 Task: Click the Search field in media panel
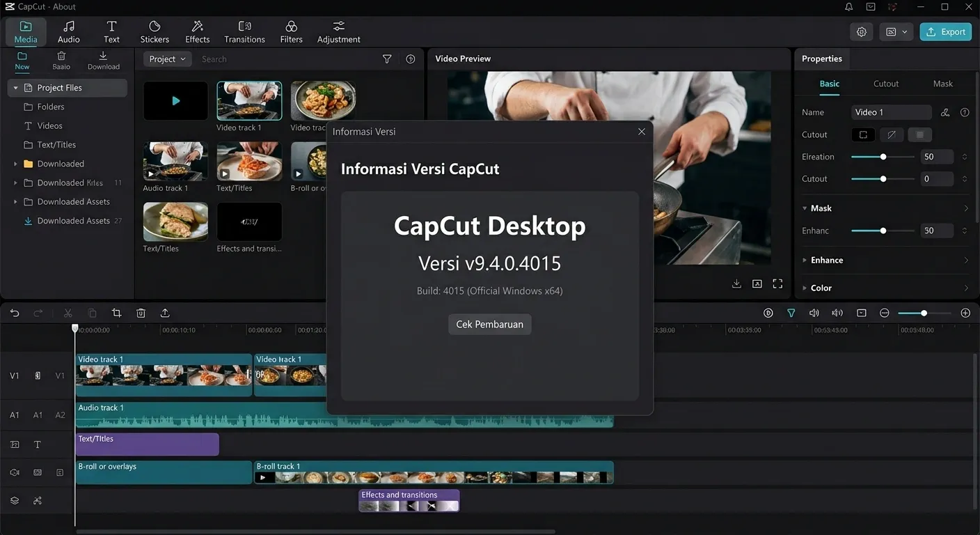(x=285, y=59)
